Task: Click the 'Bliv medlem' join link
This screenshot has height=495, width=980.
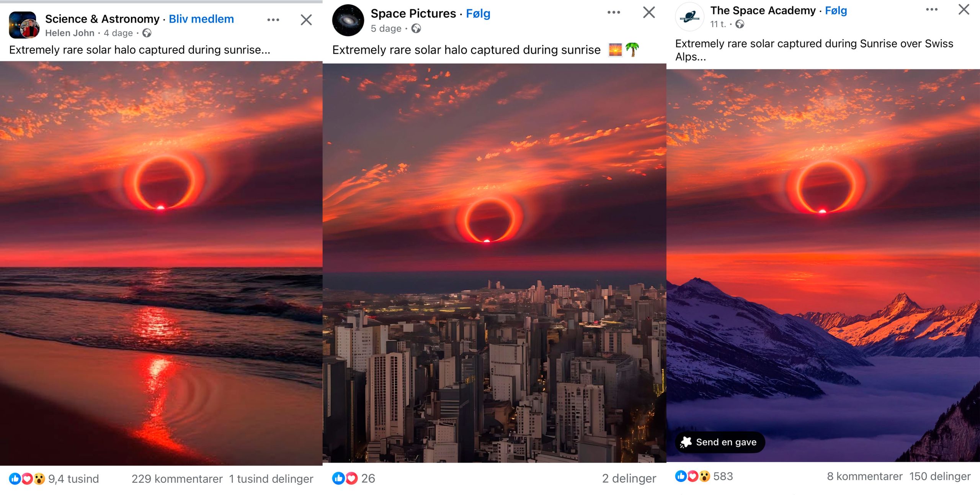Action: click(x=201, y=19)
